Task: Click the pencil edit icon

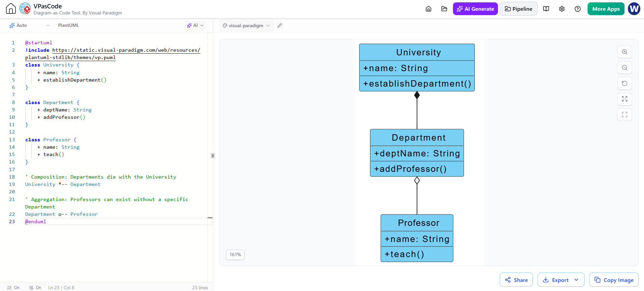Action: click(280, 26)
